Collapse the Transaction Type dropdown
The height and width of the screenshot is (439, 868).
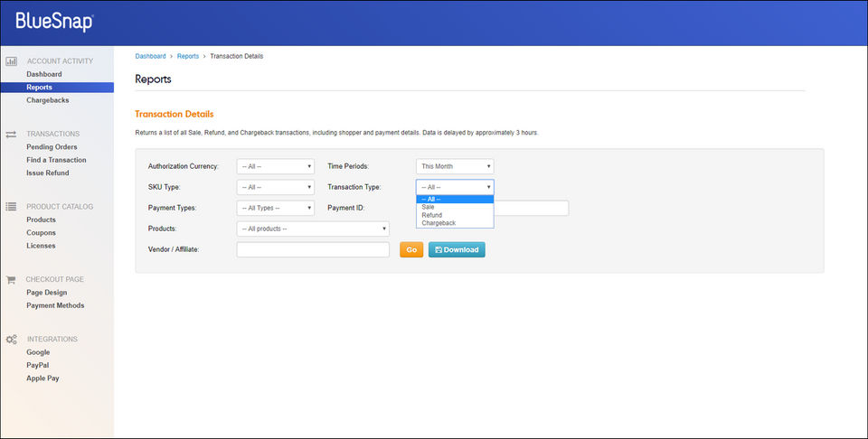point(455,187)
